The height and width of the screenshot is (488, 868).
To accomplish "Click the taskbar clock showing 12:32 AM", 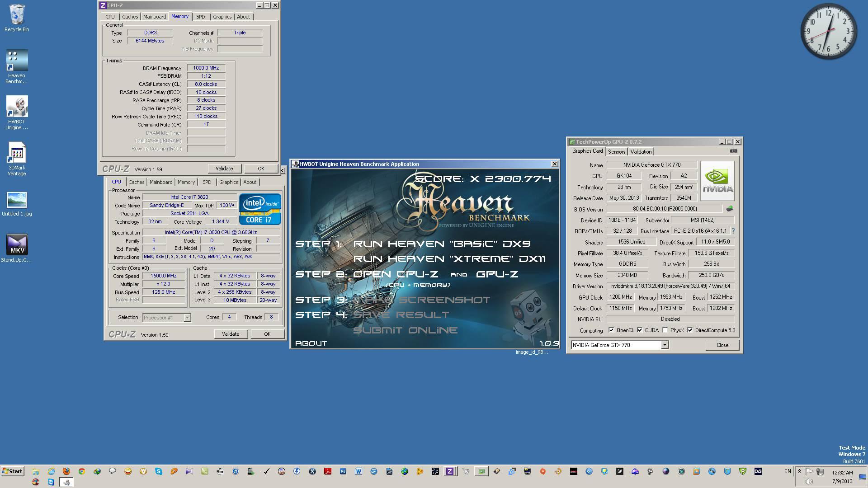I will coord(842,472).
